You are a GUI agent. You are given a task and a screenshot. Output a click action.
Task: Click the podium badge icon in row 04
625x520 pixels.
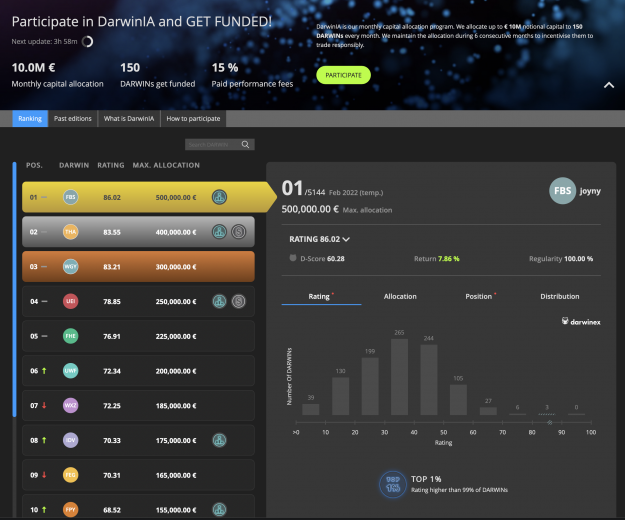[x=219, y=301]
